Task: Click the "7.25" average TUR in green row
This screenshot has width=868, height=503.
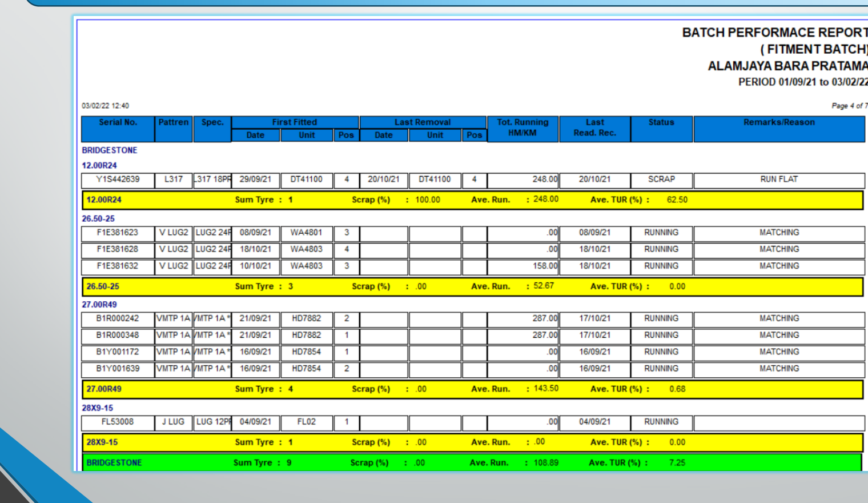Action: tap(677, 463)
